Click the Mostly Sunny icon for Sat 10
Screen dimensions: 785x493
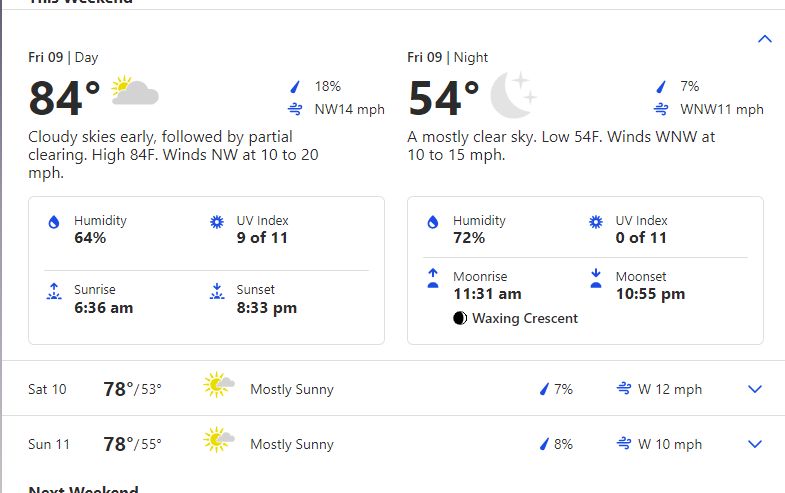[x=219, y=387]
